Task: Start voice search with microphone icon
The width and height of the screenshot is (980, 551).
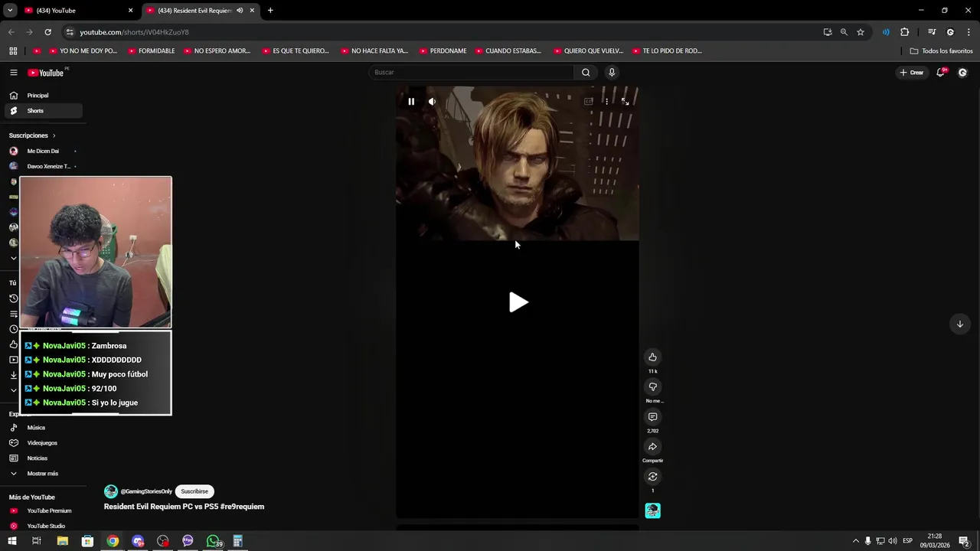Action: click(611, 72)
